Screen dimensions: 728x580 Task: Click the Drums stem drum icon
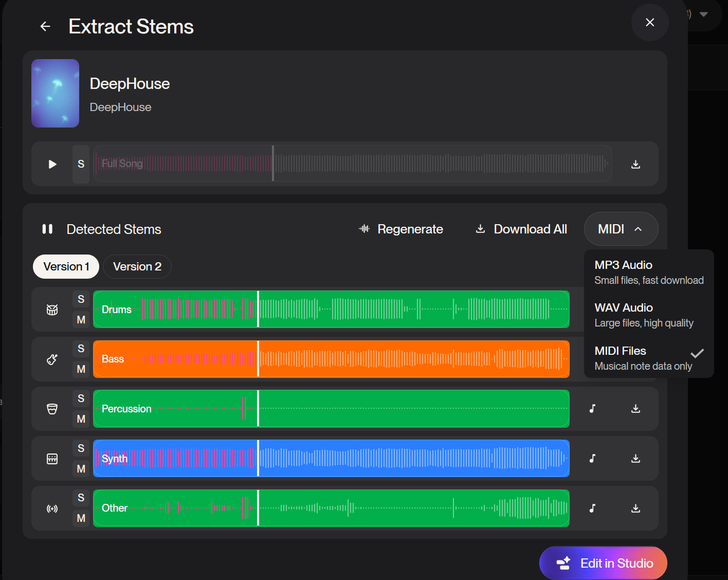[x=52, y=310]
